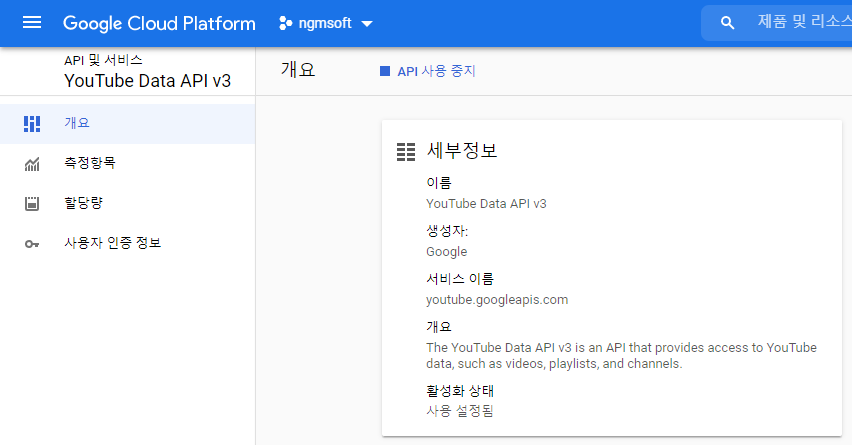Viewport: 852px width, 445px height.
Task: Click the Google creator value
Action: pos(447,252)
